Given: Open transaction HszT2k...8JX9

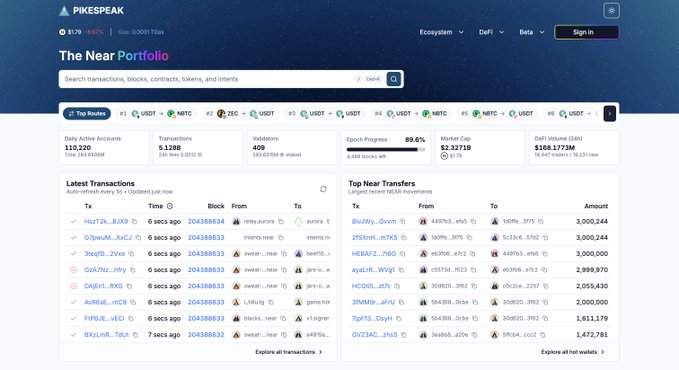Looking at the screenshot, I should point(106,221).
